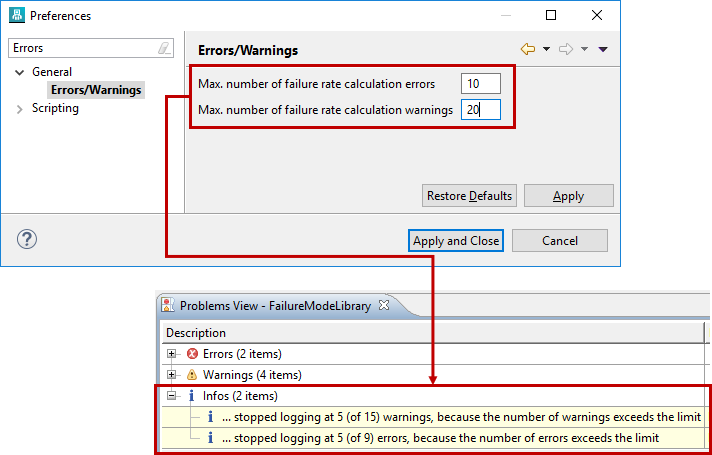Clear the filter text with eraser icon
This screenshot has width=712, height=455.
(165, 48)
